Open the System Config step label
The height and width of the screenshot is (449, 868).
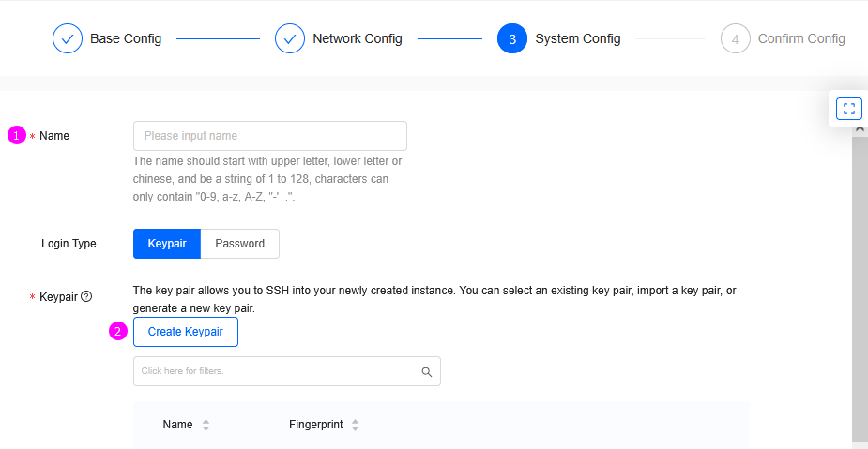point(578,38)
